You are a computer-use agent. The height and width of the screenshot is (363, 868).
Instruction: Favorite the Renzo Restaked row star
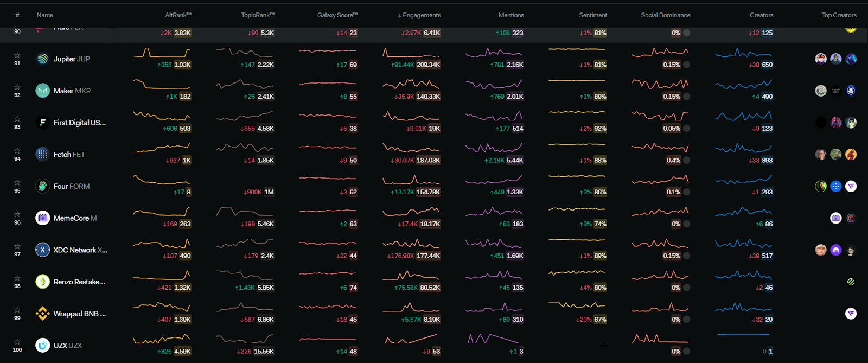(17, 278)
